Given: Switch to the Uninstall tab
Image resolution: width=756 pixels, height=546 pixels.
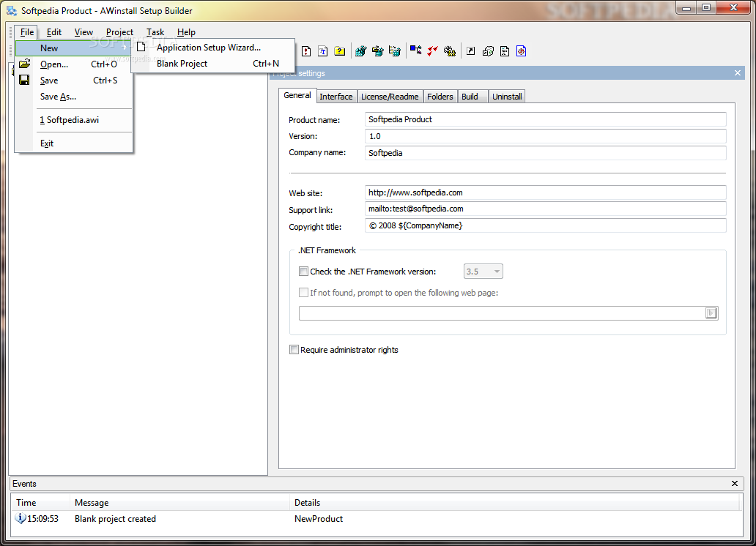Looking at the screenshot, I should [507, 97].
